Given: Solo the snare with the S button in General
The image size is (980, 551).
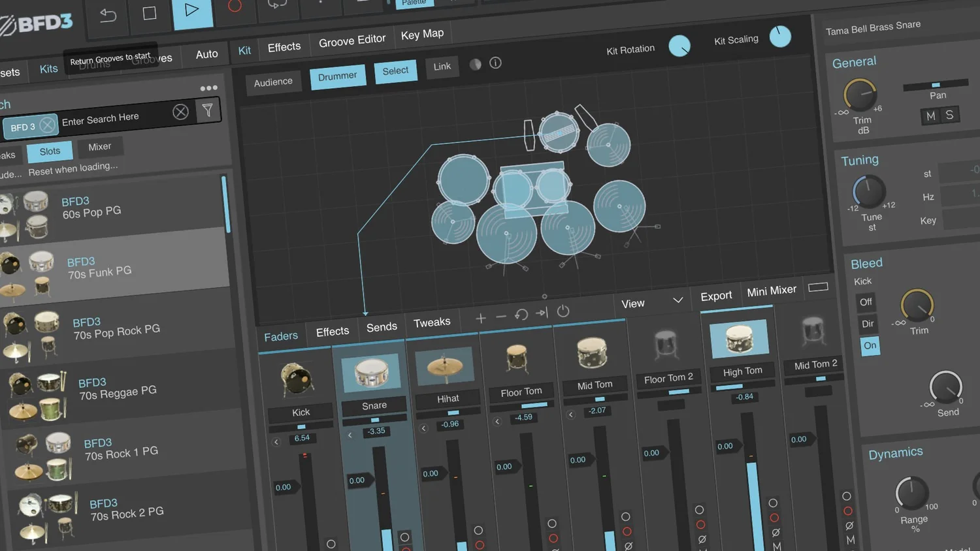Looking at the screenshot, I should (949, 115).
